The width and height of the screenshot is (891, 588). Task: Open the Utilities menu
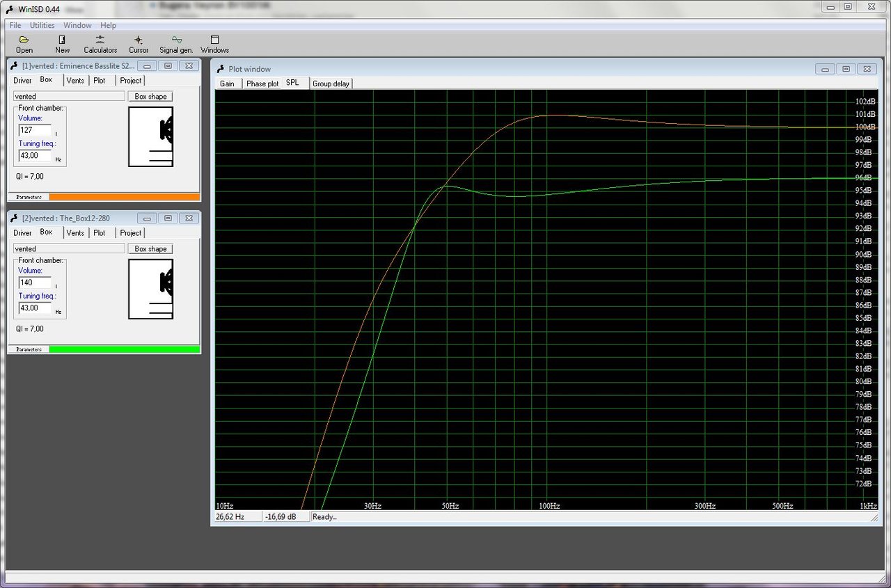pyautogui.click(x=42, y=25)
